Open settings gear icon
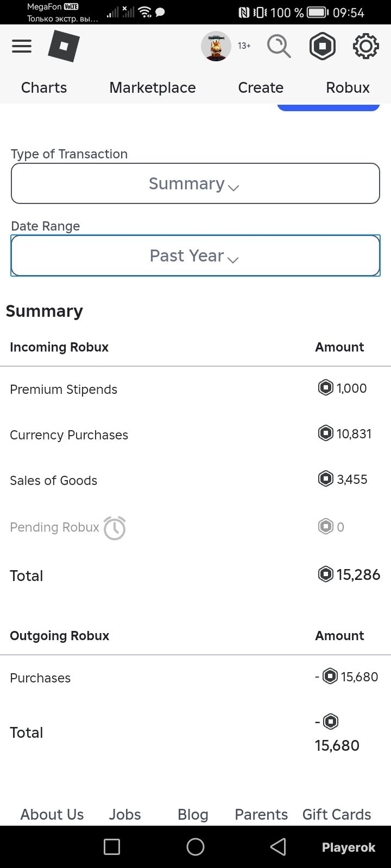This screenshot has width=391, height=868. point(366,46)
